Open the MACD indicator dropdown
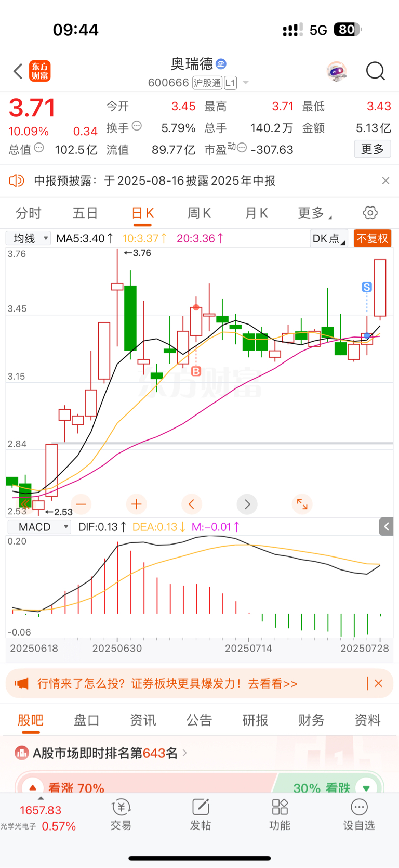 click(x=39, y=527)
